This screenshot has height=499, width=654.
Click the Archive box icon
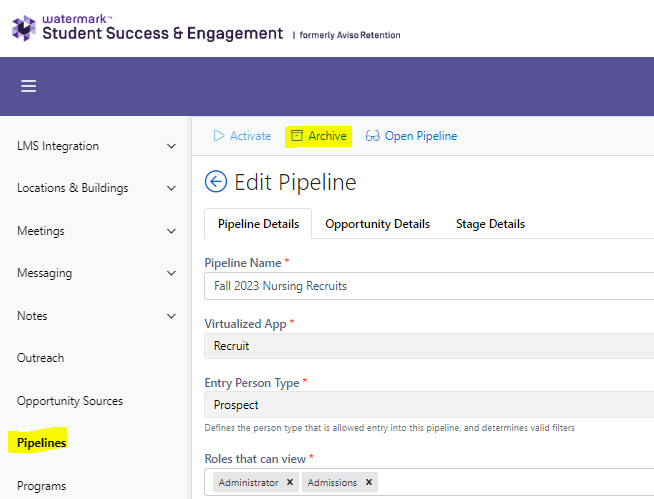(297, 136)
